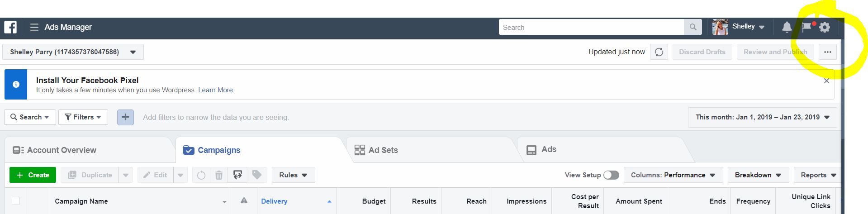This screenshot has width=868, height=214.
Task: Follow the Learn More link
Action: pos(215,90)
